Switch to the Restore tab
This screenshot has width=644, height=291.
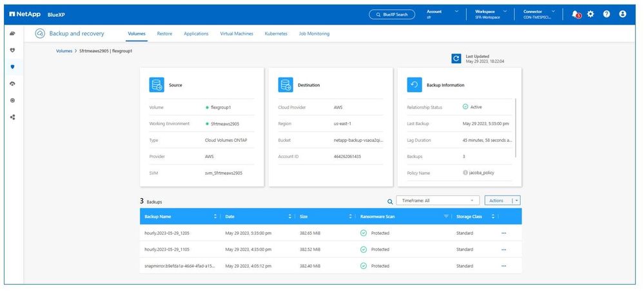[x=164, y=34]
